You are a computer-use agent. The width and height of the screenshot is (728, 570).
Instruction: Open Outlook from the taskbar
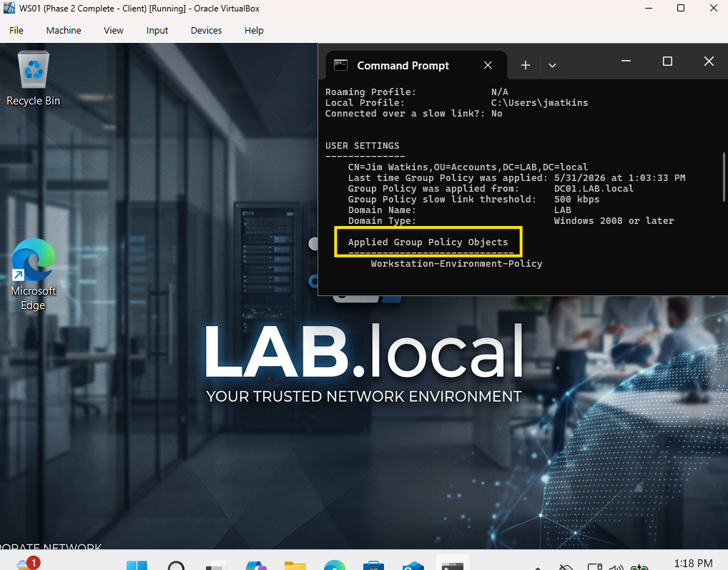point(413,565)
